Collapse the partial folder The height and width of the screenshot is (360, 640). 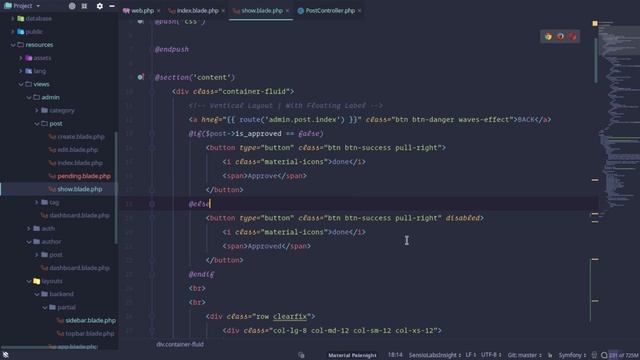(x=45, y=307)
